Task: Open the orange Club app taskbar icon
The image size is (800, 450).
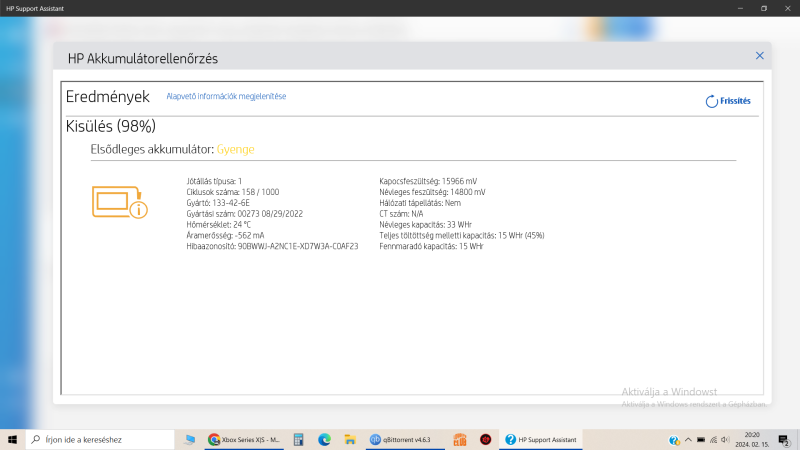Action: 460,439
